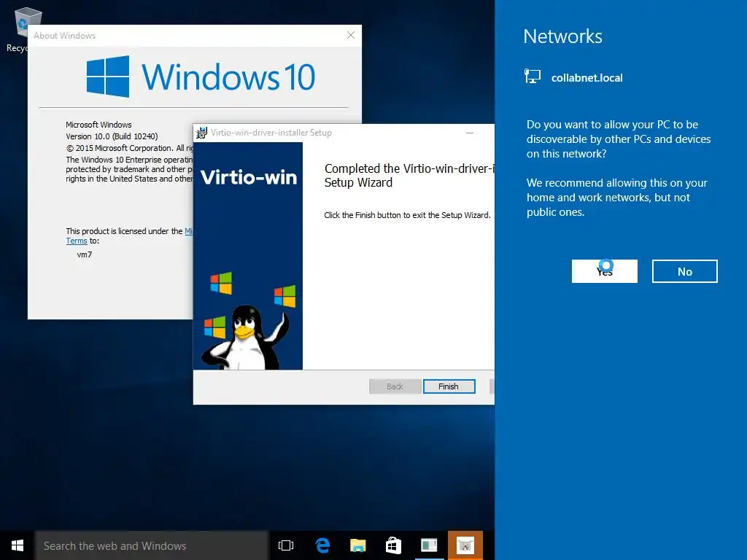Viewport: 747px width, 560px height.
Task: Click Yes in the Networks panel
Action: [604, 271]
